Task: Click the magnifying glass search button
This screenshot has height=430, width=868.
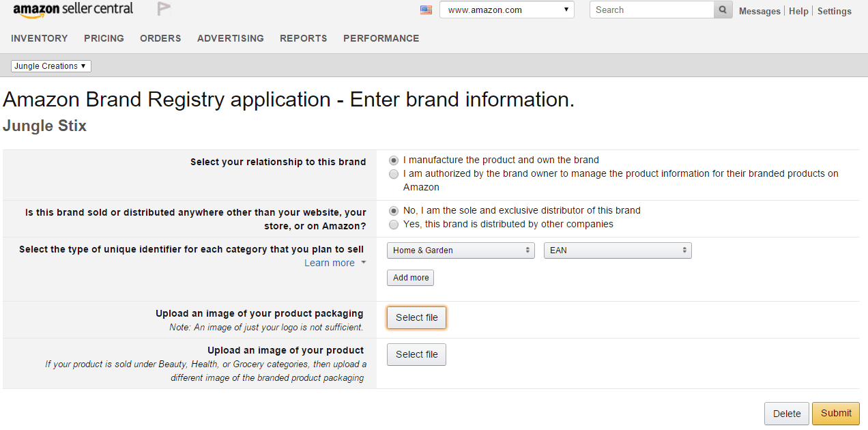Action: point(723,10)
